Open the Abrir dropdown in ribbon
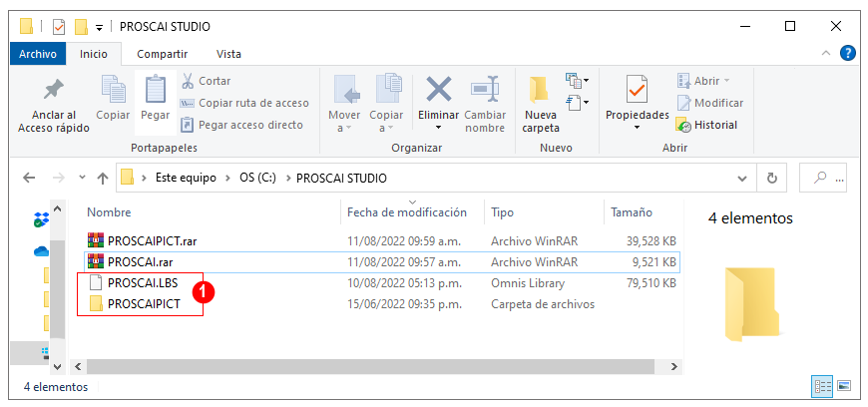Screen dimensions: 868x407 (x=727, y=81)
